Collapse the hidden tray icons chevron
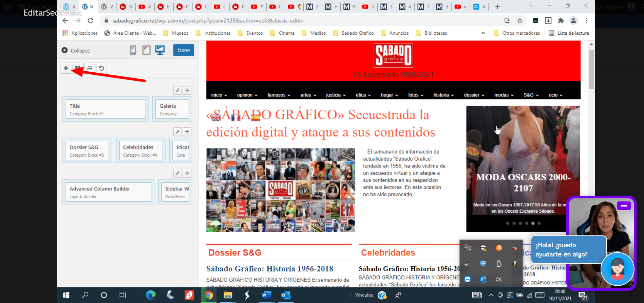Viewport: 644px width, 303px height. click(491, 295)
